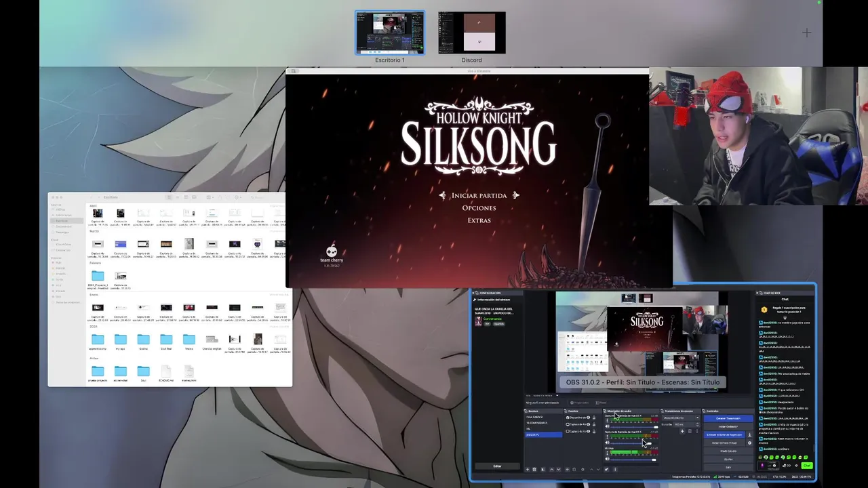Add a new desktop with plus button
868x488 pixels.
pyautogui.click(x=806, y=33)
